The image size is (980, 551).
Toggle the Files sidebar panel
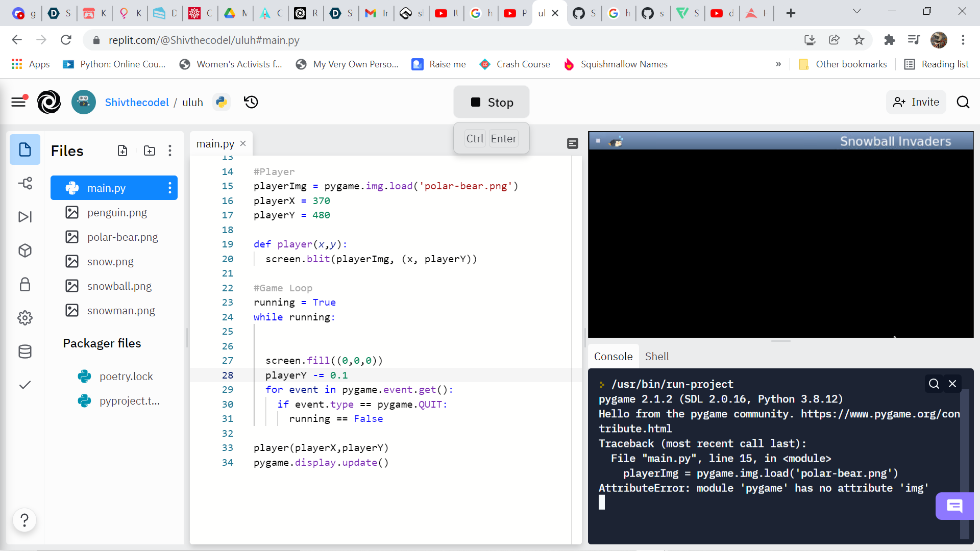pos(25,149)
